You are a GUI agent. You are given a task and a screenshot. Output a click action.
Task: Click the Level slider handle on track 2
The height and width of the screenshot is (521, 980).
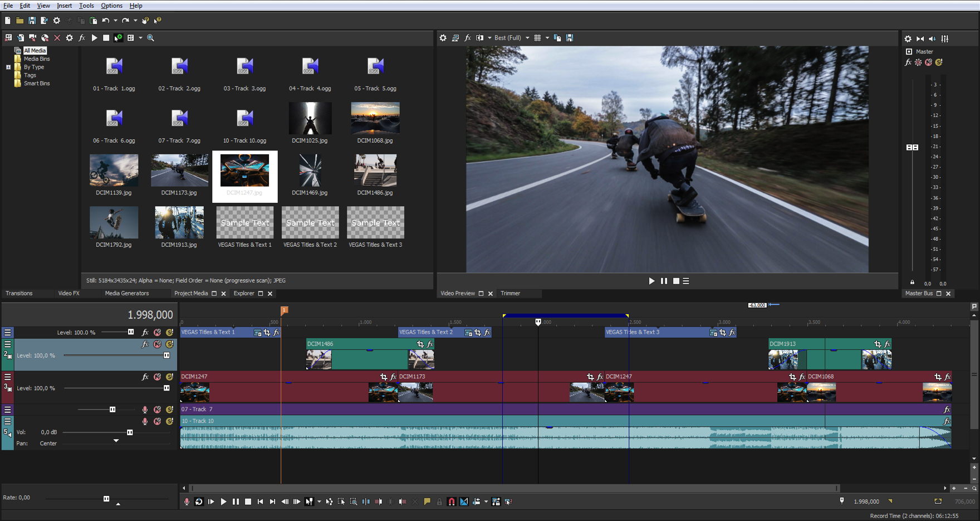(x=166, y=355)
